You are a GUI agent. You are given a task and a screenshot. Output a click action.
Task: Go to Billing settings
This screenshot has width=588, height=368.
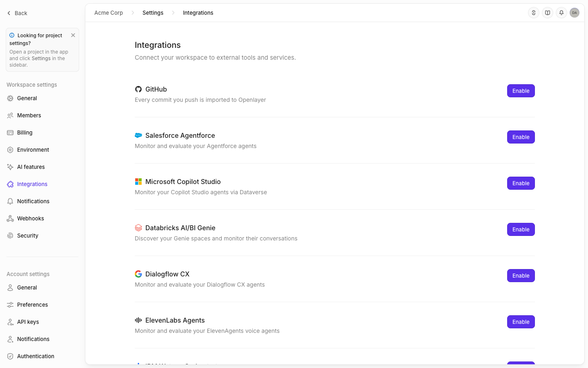click(42, 132)
